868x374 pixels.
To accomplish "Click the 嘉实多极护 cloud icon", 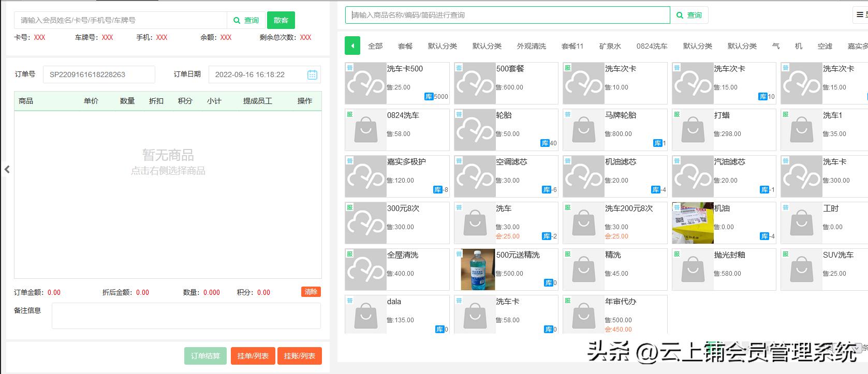I will [x=366, y=176].
